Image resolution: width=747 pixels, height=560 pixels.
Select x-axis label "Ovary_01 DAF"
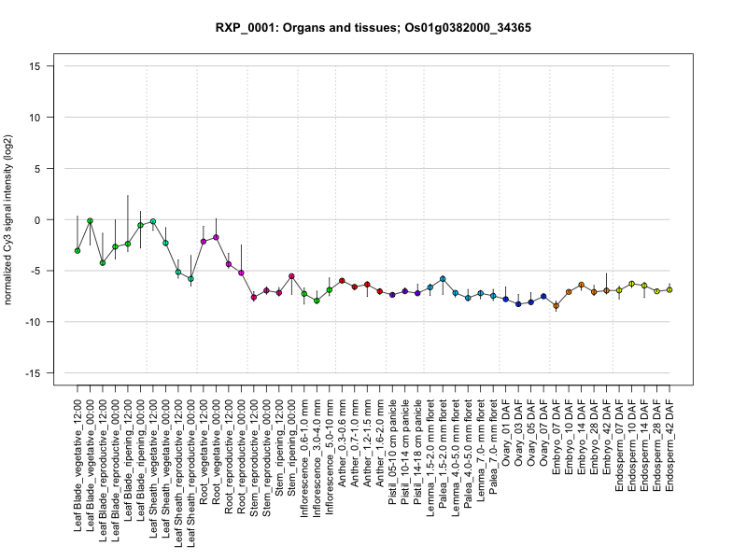[x=506, y=433]
